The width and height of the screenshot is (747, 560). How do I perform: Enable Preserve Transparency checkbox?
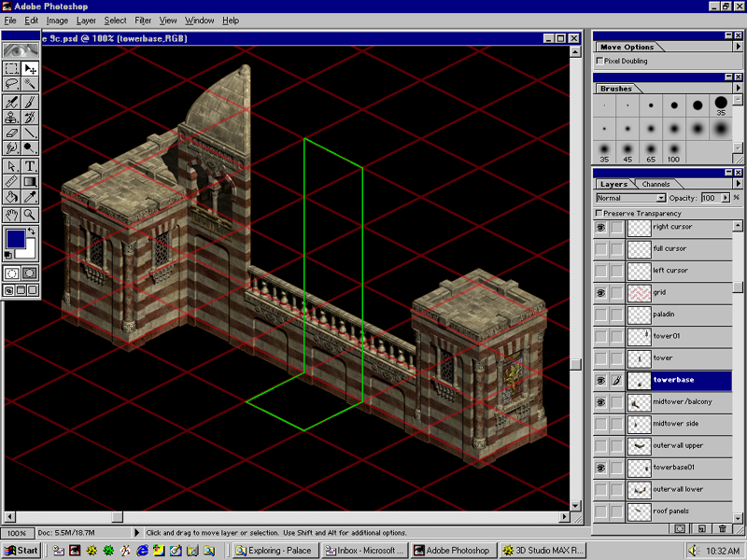(x=599, y=213)
